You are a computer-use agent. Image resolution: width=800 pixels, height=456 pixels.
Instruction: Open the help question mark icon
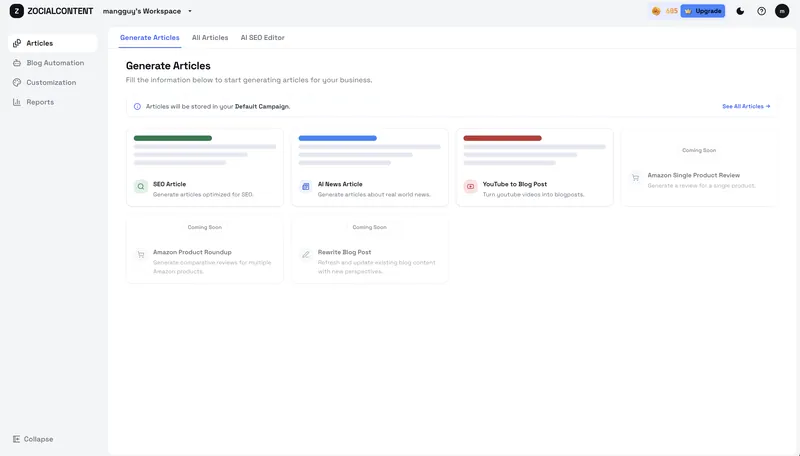[x=761, y=11]
